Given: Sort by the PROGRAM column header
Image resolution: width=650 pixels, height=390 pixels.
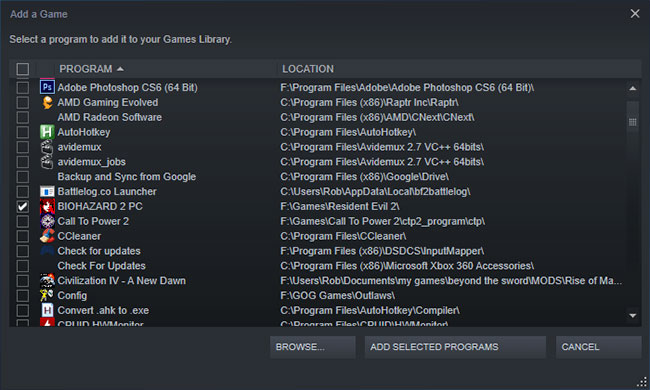Looking at the screenshot, I should (x=91, y=69).
